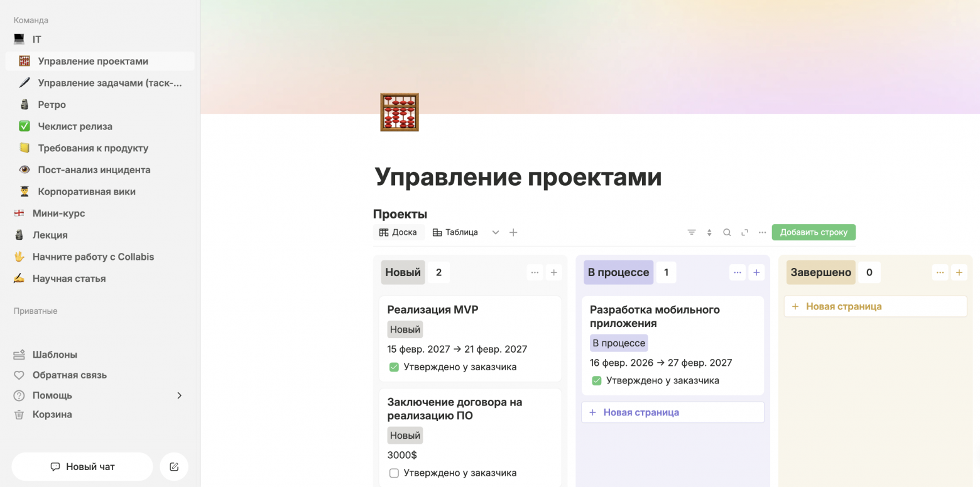This screenshot has width=980, height=487.
Task: Add a card to Новый column
Action: (x=553, y=272)
